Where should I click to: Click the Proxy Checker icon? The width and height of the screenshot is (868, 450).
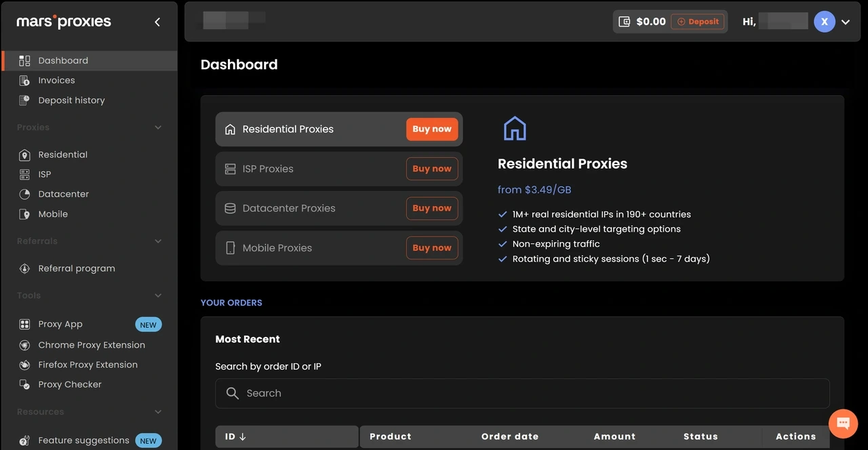tap(24, 384)
